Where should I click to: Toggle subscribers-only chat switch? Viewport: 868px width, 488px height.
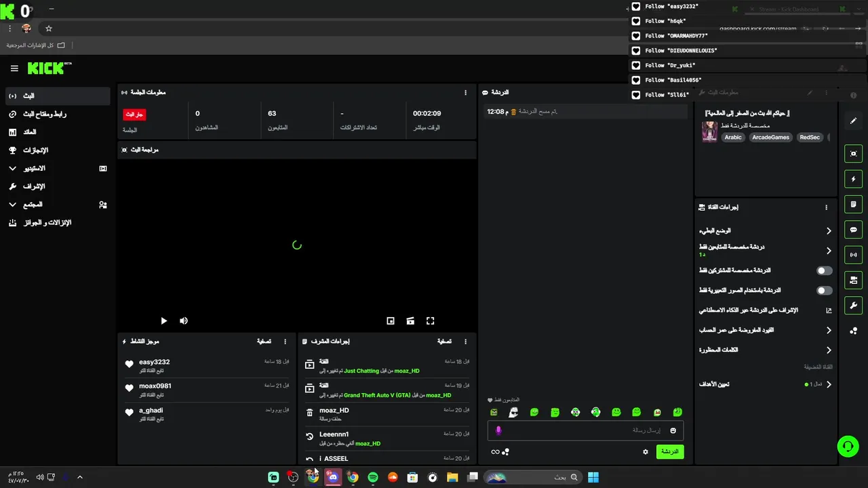click(824, 270)
